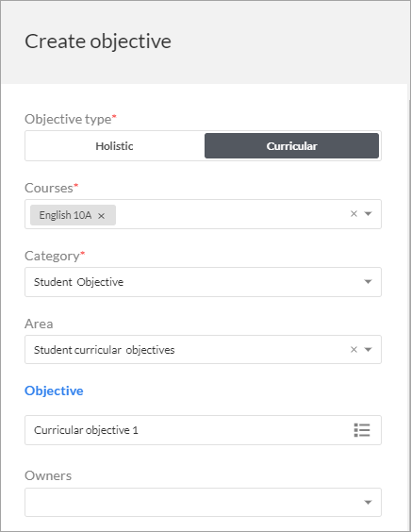The image size is (411, 532).
Task: Select the Curricular objective type
Action: [291, 146]
